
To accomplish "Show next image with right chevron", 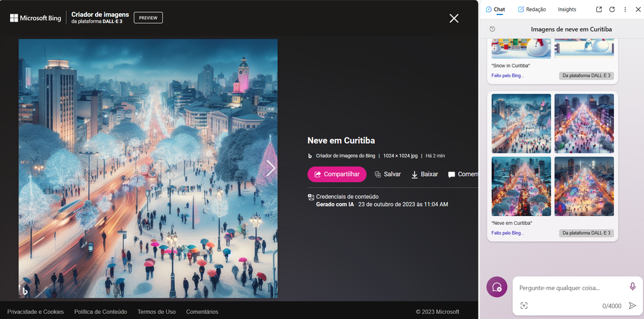I will tap(270, 168).
